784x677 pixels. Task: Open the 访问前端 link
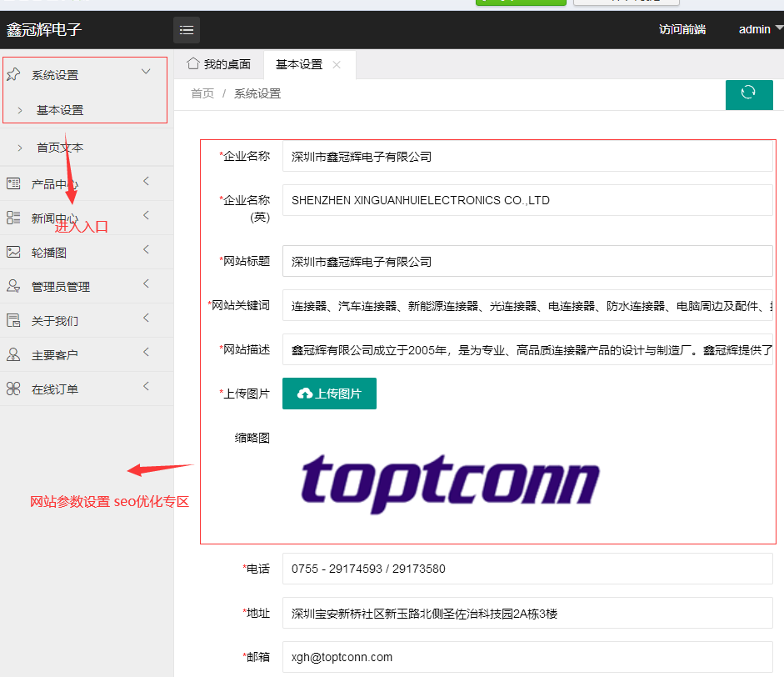coord(682,29)
